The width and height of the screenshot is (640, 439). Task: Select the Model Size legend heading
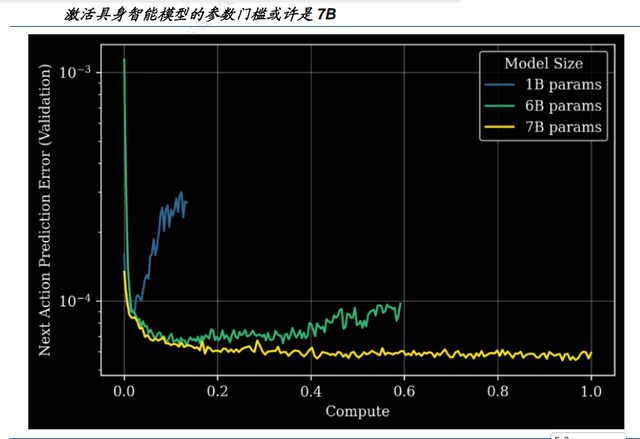click(543, 64)
